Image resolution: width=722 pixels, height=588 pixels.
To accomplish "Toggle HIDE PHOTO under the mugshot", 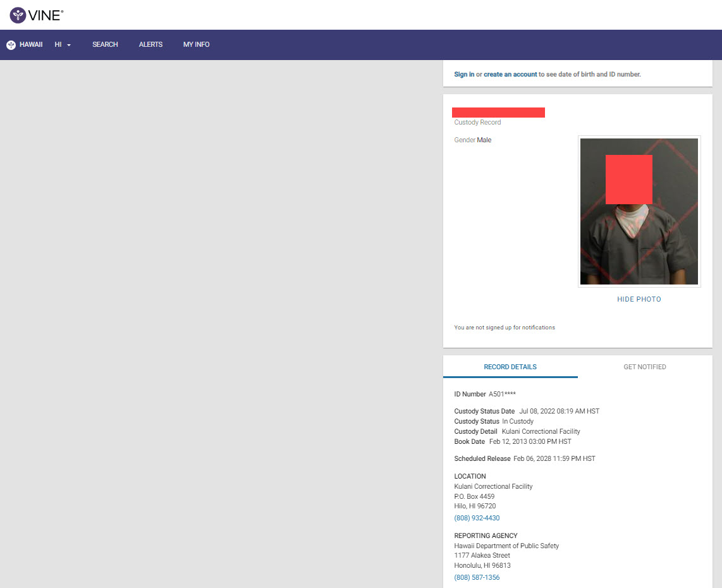I will (639, 300).
